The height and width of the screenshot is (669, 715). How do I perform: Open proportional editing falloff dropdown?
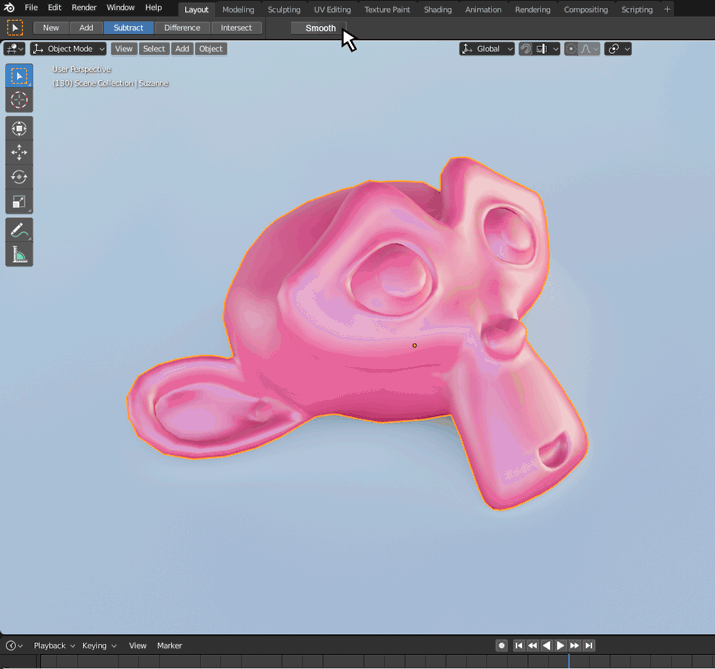(589, 49)
